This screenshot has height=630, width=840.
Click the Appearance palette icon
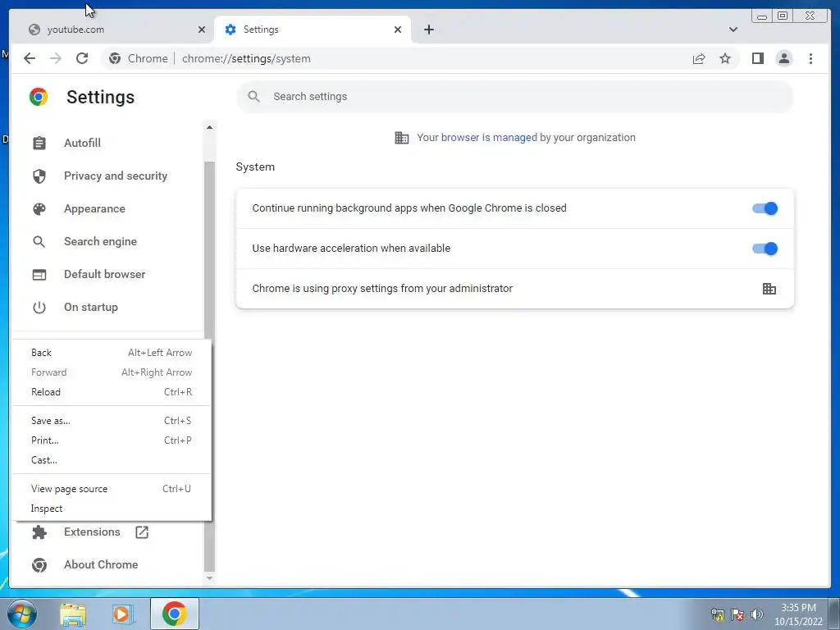click(39, 209)
